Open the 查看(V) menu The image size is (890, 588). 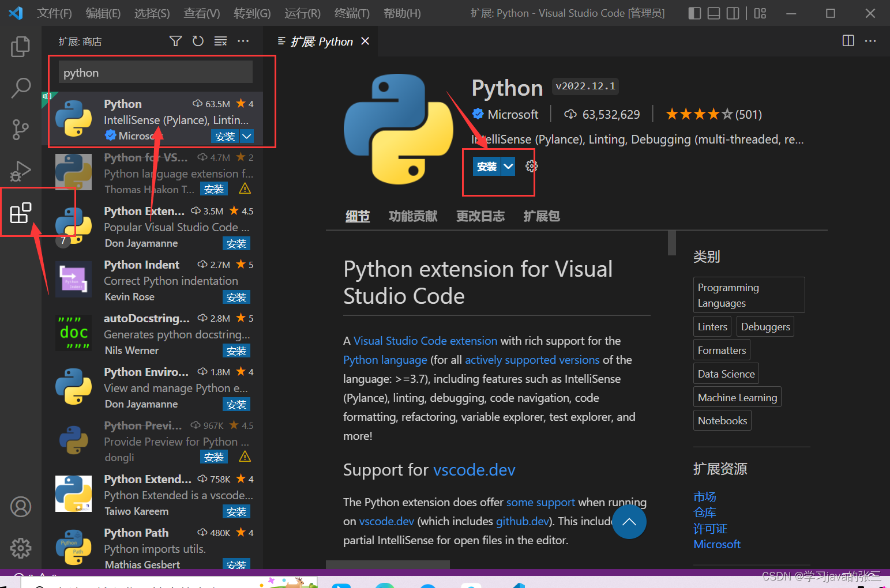202,13
